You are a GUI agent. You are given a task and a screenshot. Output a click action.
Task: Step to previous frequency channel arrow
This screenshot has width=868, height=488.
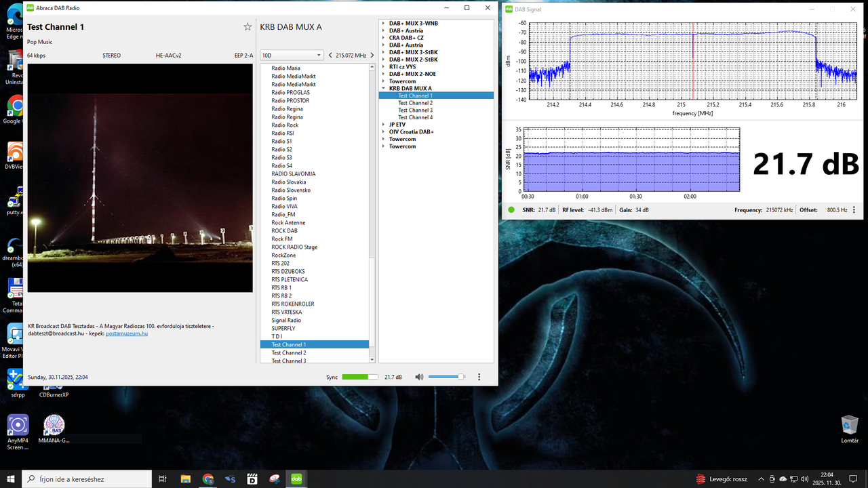click(x=330, y=56)
